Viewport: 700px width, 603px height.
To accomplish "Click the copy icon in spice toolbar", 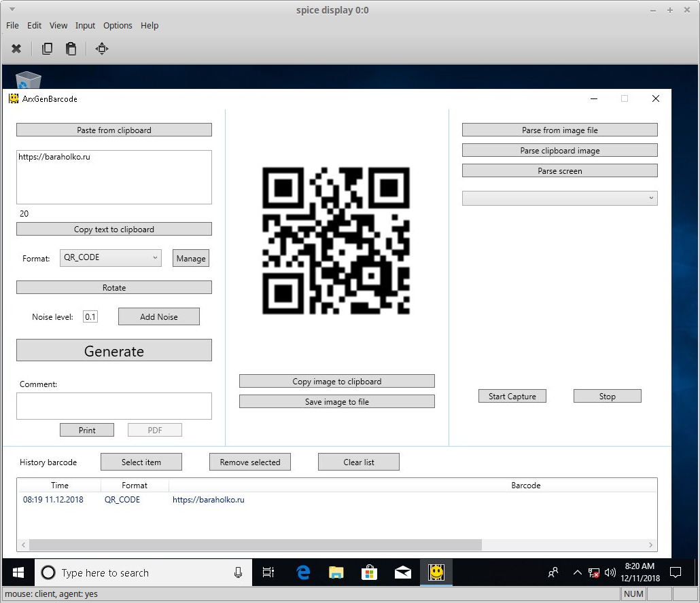I will [x=47, y=49].
